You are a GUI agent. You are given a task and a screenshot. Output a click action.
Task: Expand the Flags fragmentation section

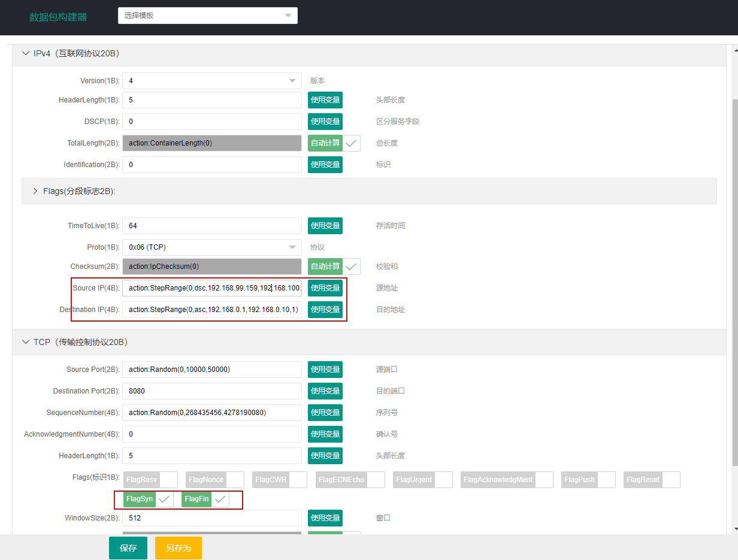[x=35, y=191]
